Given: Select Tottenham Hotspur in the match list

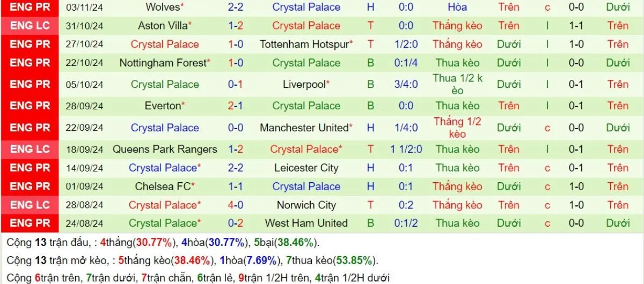Looking at the screenshot, I should coord(304,44).
